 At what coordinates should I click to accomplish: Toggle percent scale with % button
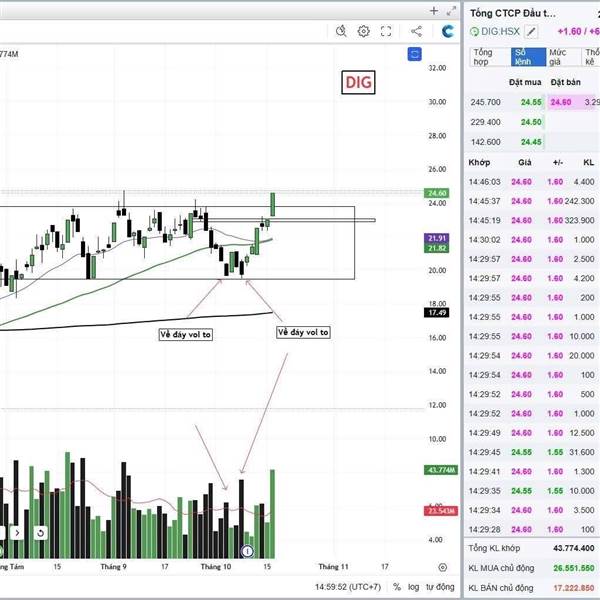click(x=397, y=587)
